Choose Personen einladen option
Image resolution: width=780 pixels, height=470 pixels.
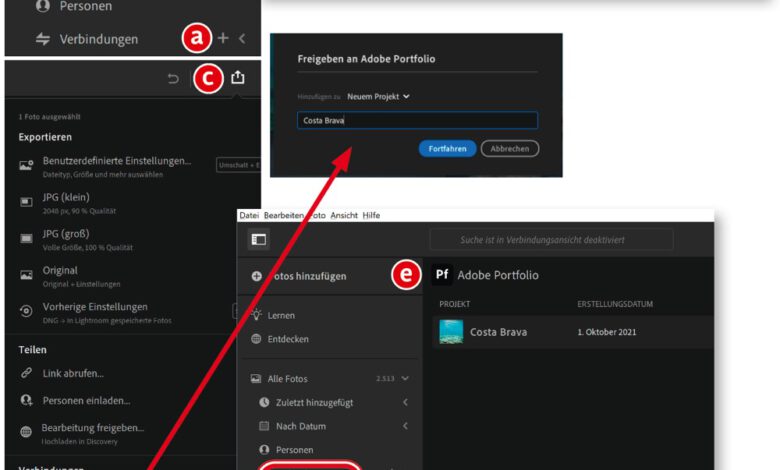click(x=87, y=401)
